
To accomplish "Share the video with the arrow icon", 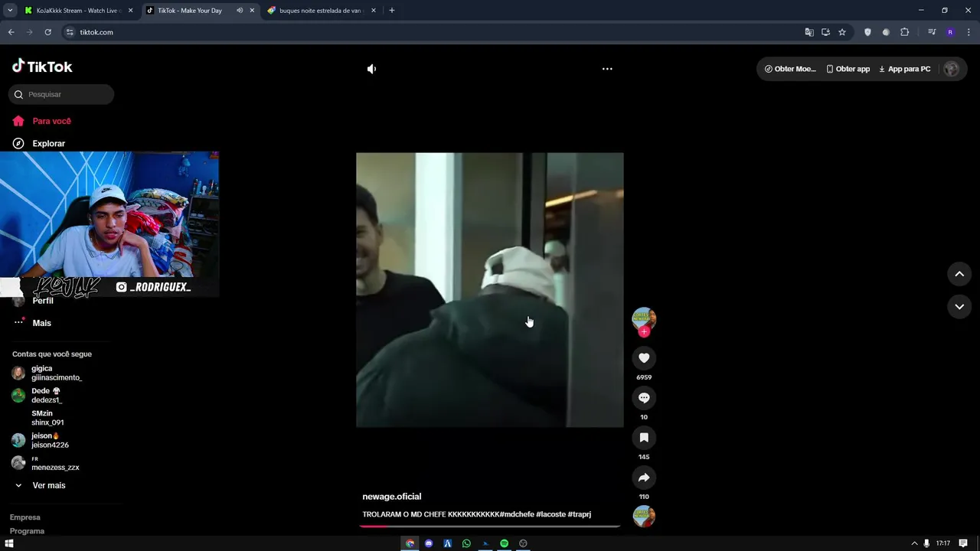I will coord(644,478).
